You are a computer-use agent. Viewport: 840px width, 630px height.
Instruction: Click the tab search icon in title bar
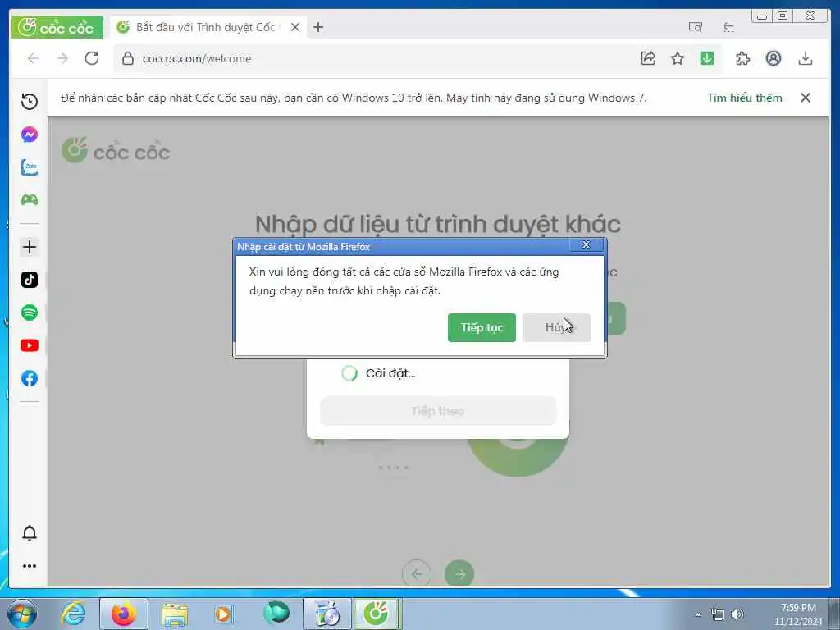[x=696, y=27]
